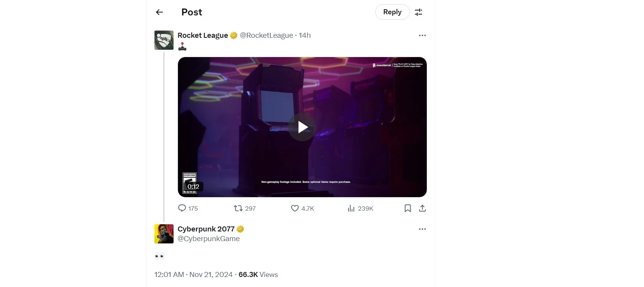
Task: Reply to post with 175 comments
Action: 182,208
